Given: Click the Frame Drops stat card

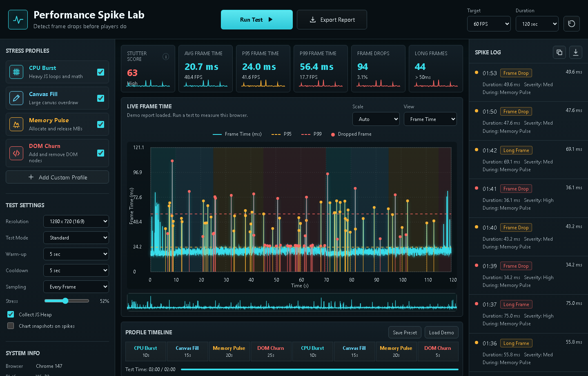Looking at the screenshot, I should coord(378,69).
